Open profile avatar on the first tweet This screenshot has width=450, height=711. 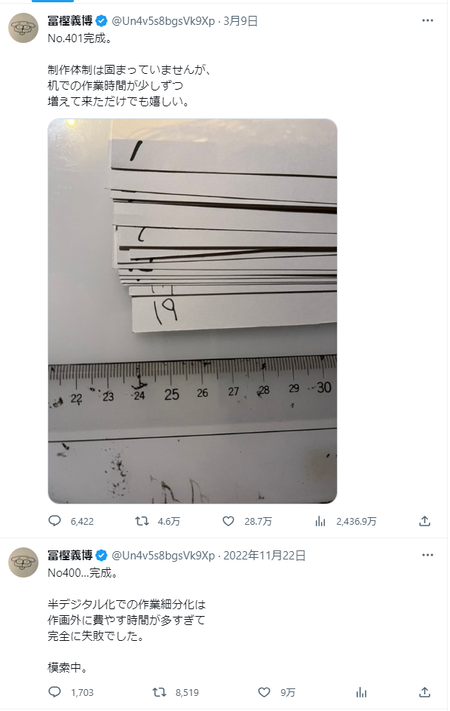tap(24, 28)
